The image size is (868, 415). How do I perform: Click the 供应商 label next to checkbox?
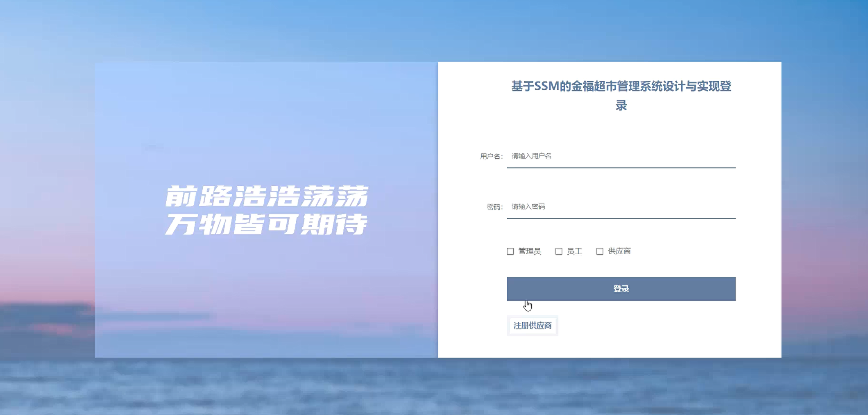(x=619, y=251)
